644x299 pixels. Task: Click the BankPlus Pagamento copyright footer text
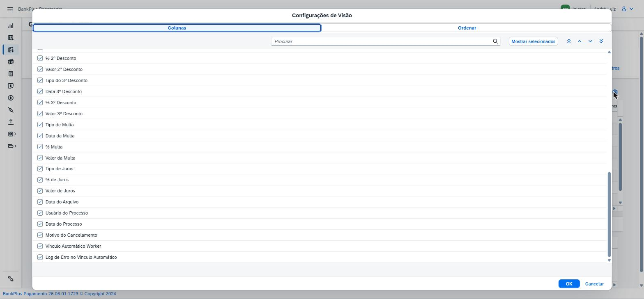tap(60, 294)
